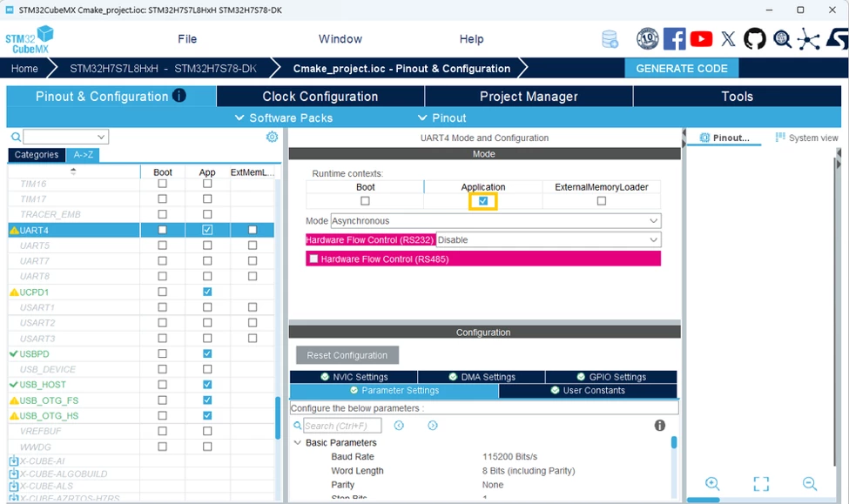The height and width of the screenshot is (504, 849).
Task: Click the info icon beside Pinout & Configuration
Action: [x=179, y=96]
